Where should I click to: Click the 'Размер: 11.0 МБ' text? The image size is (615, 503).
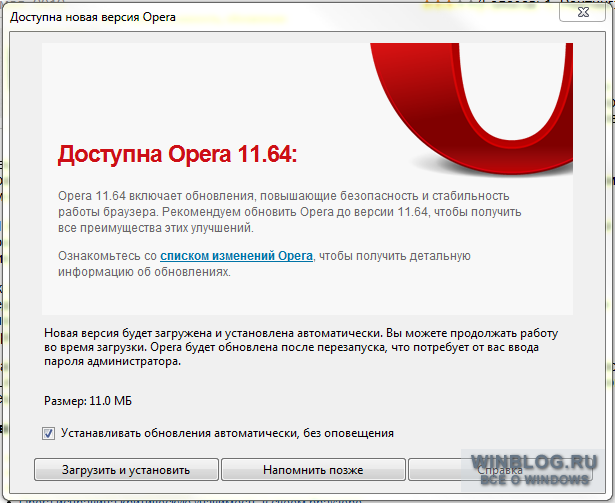coord(88,401)
